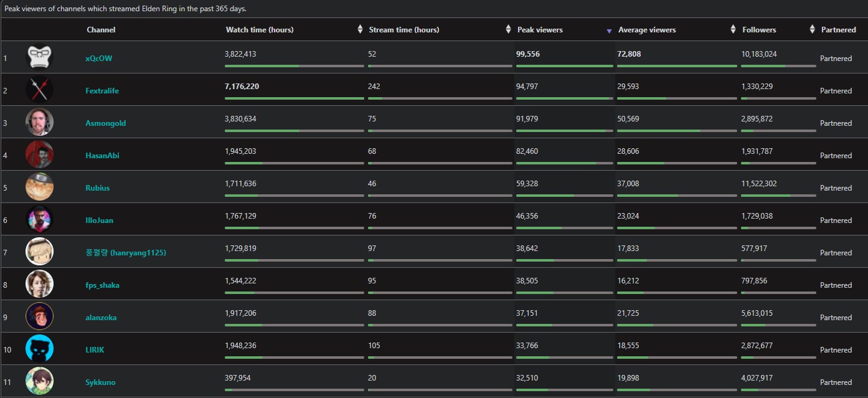Click Rubius average viewers 37,008
Image resolution: width=868 pixels, height=398 pixels.
click(x=628, y=184)
